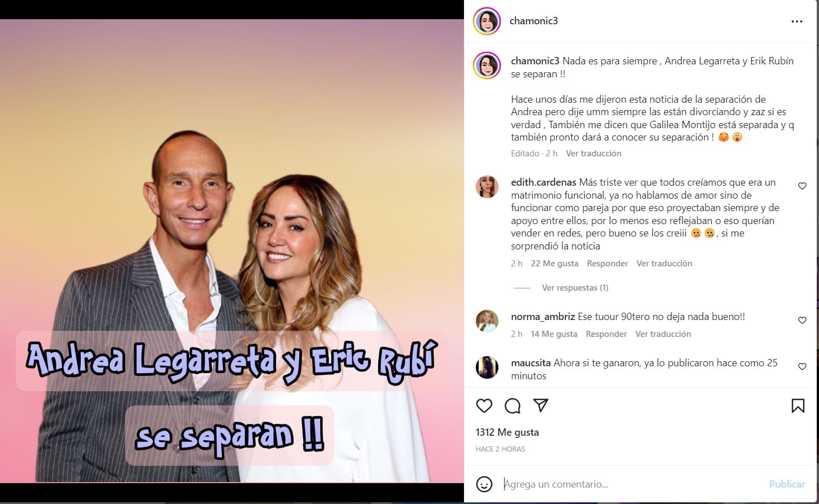The image size is (819, 504).
Task: Open the three-dot options menu
Action: [797, 21]
